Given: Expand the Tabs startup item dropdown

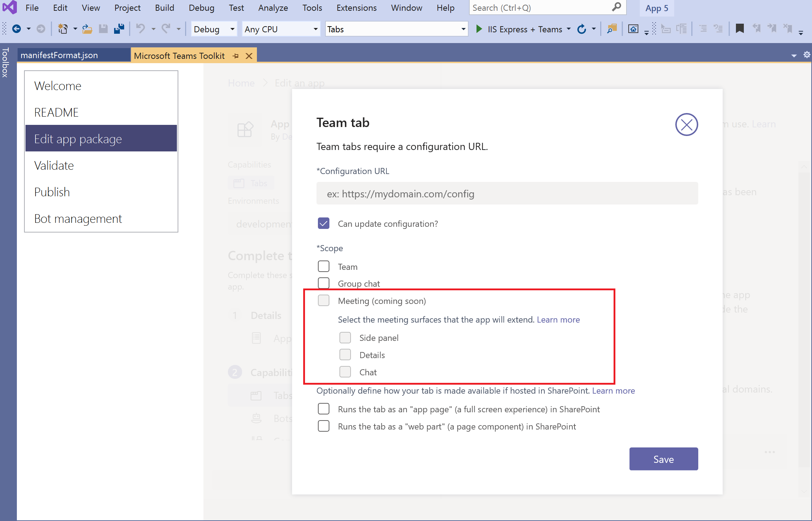Looking at the screenshot, I should [463, 29].
